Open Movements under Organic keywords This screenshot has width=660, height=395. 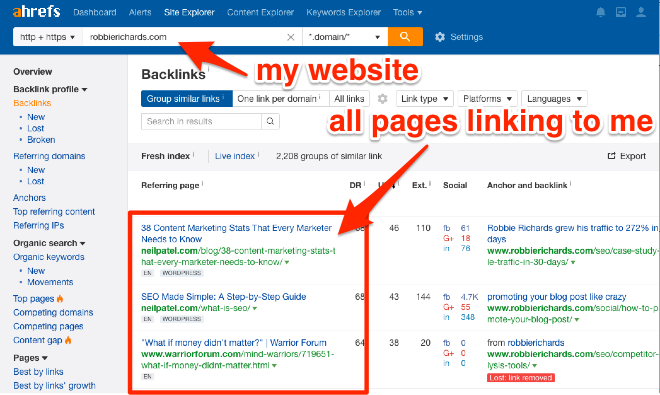50,282
